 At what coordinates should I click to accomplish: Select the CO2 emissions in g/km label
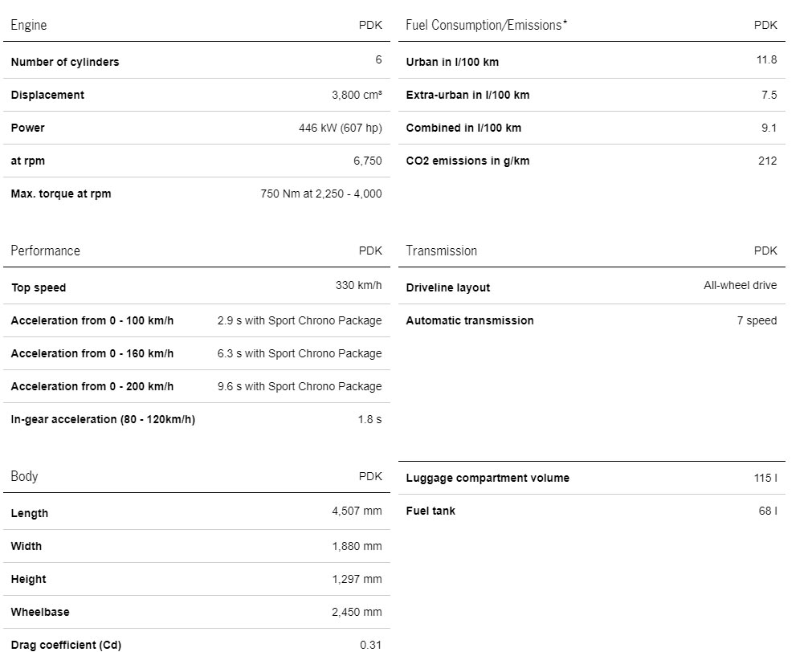pyautogui.click(x=467, y=161)
